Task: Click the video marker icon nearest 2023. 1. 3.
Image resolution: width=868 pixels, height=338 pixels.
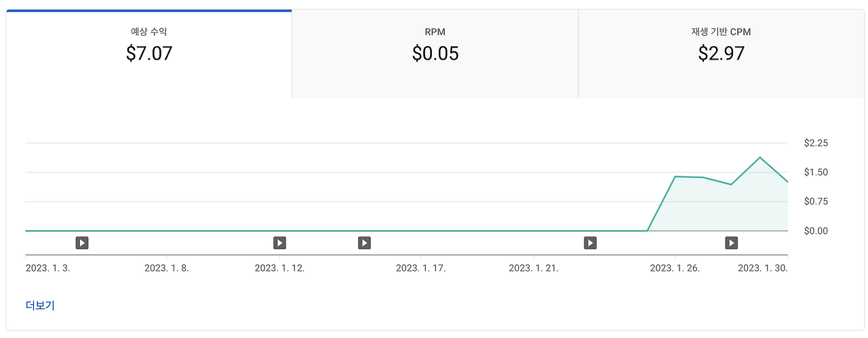Action: click(x=82, y=242)
